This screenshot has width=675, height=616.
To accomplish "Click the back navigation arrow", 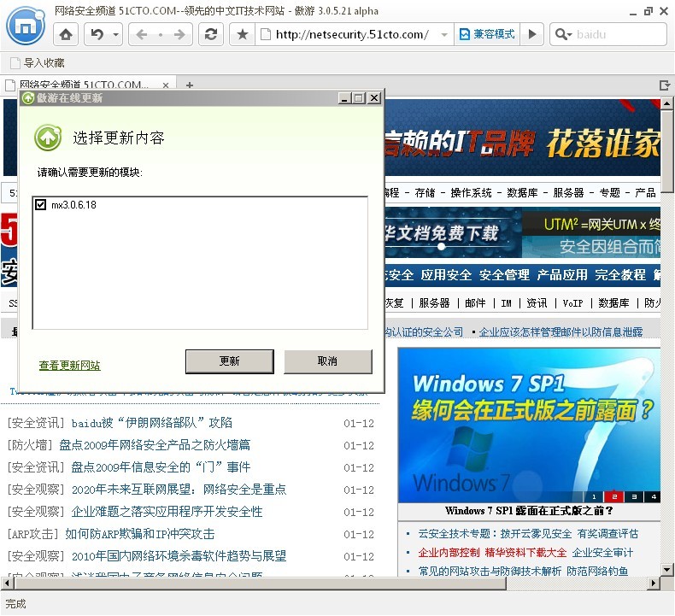I will click(141, 34).
